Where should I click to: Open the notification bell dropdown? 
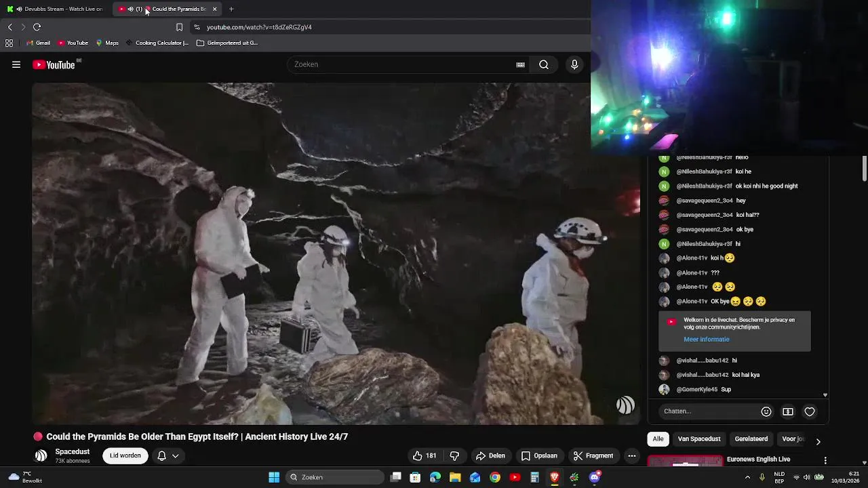167,455
